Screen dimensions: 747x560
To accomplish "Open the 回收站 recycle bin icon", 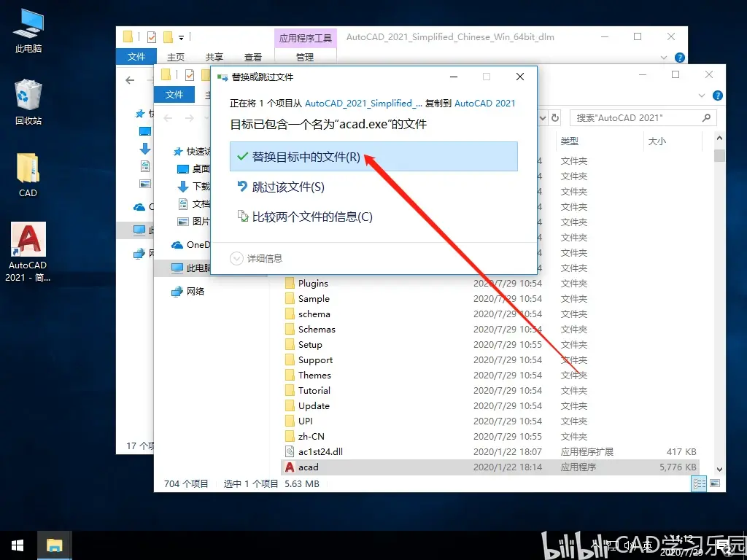I will [x=28, y=103].
